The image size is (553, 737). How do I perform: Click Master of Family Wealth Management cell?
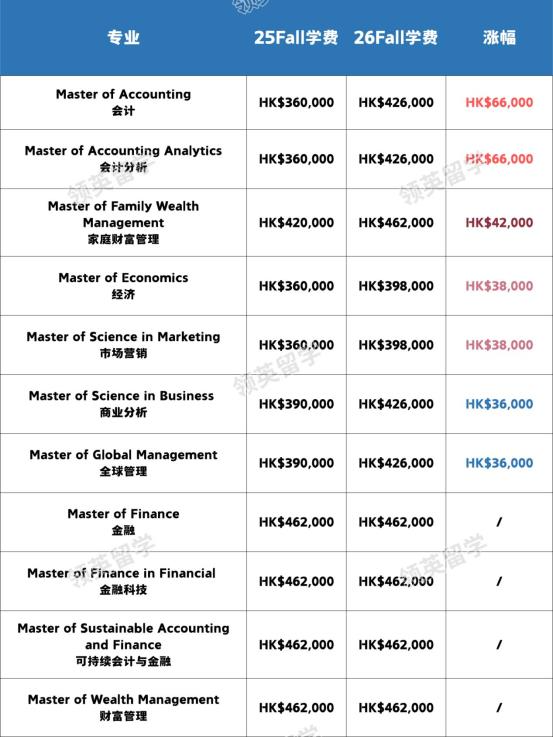[123, 222]
